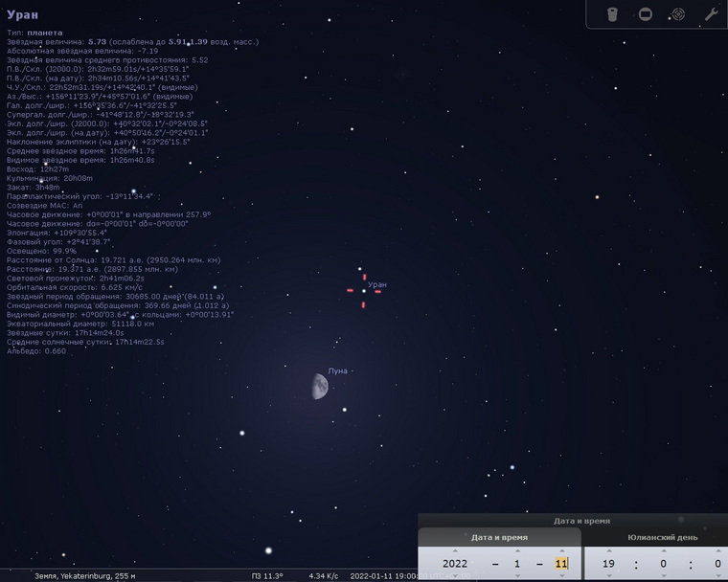Decrease the day with its down arrow

[x=561, y=576]
